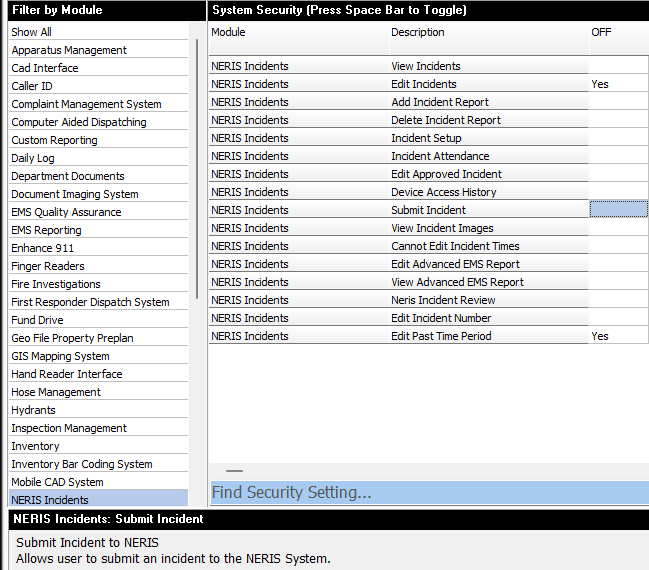Select Submit Incident description
Viewport: 649px width, 570px height.
coord(489,210)
